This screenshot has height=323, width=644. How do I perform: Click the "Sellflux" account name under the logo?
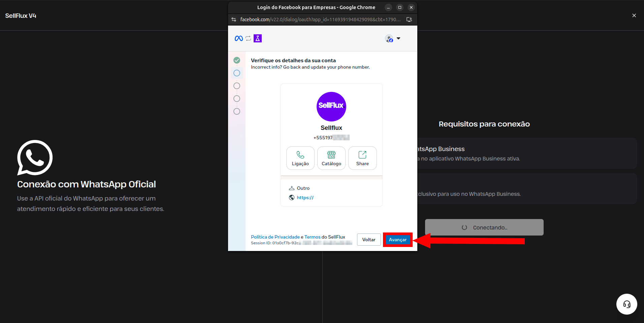[x=331, y=128]
